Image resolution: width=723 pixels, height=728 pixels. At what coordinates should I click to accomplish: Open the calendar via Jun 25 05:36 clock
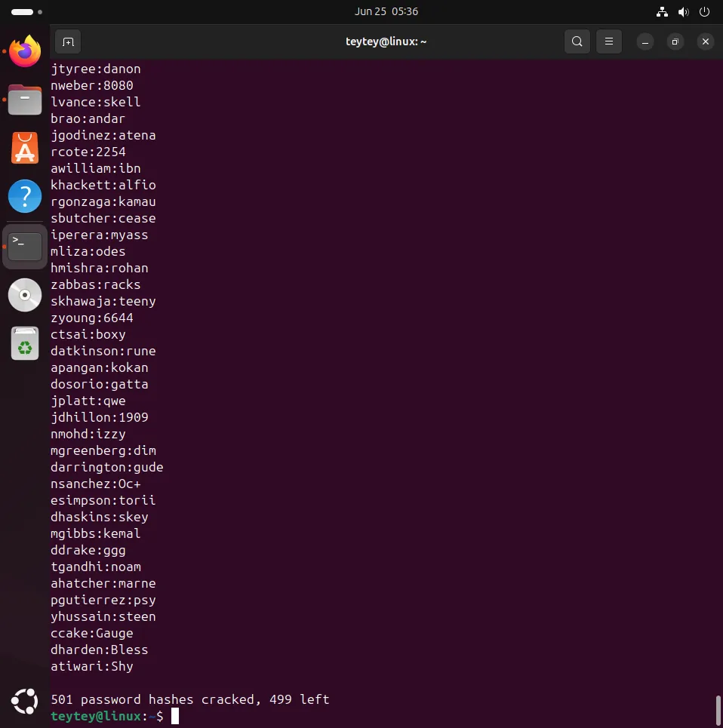tap(386, 12)
